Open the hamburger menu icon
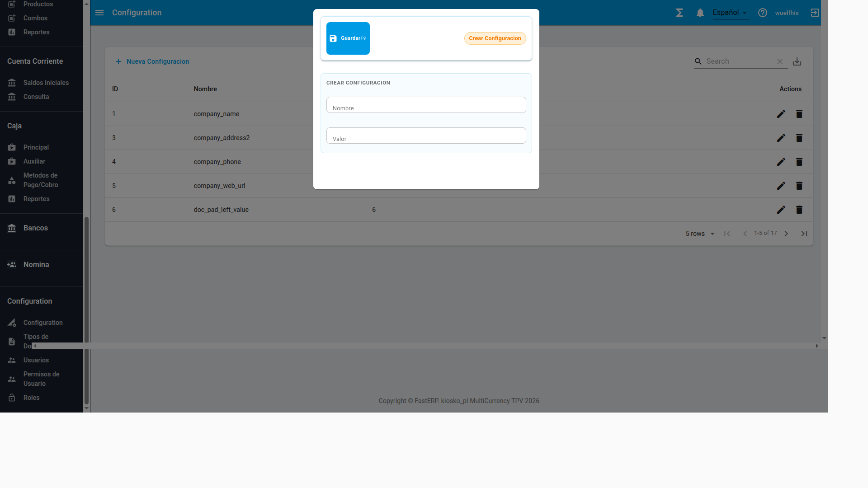Image resolution: width=868 pixels, height=488 pixels. [x=99, y=13]
